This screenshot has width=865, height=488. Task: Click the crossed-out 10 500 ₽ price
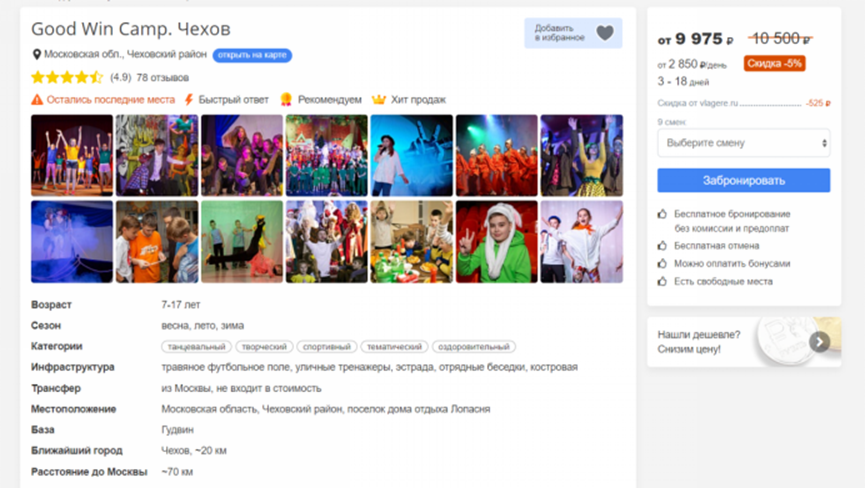tap(780, 39)
